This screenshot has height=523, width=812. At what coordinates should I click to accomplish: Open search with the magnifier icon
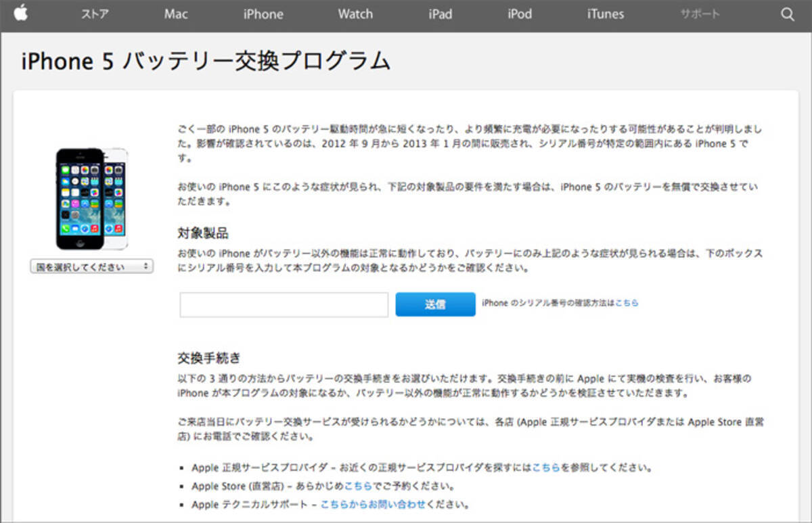[x=787, y=14]
